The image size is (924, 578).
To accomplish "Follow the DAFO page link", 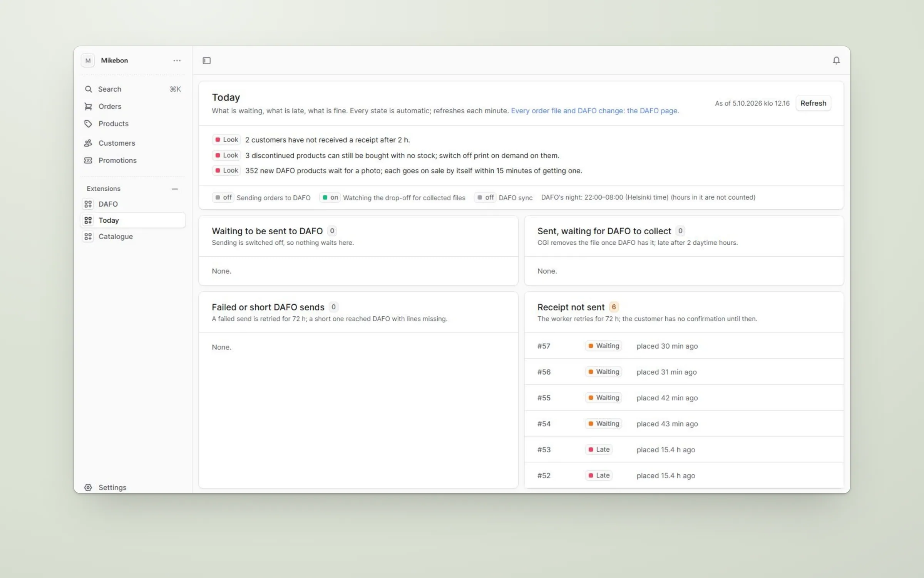I will click(595, 111).
